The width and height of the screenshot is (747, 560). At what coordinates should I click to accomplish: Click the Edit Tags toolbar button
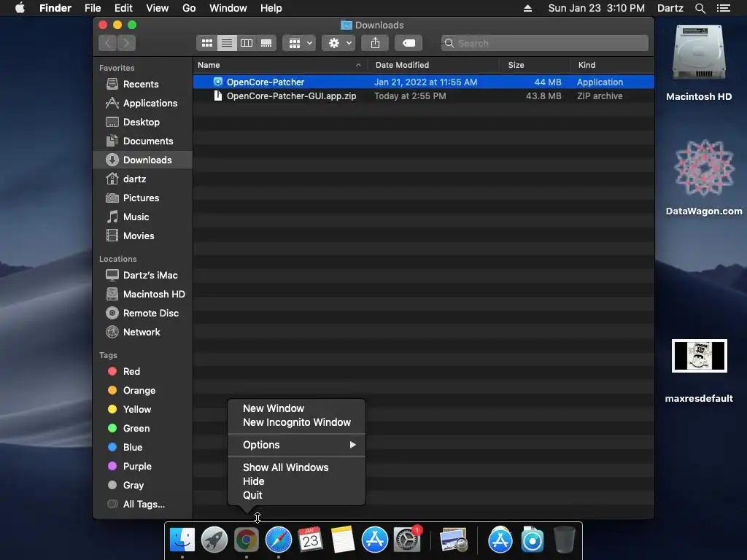(x=409, y=43)
